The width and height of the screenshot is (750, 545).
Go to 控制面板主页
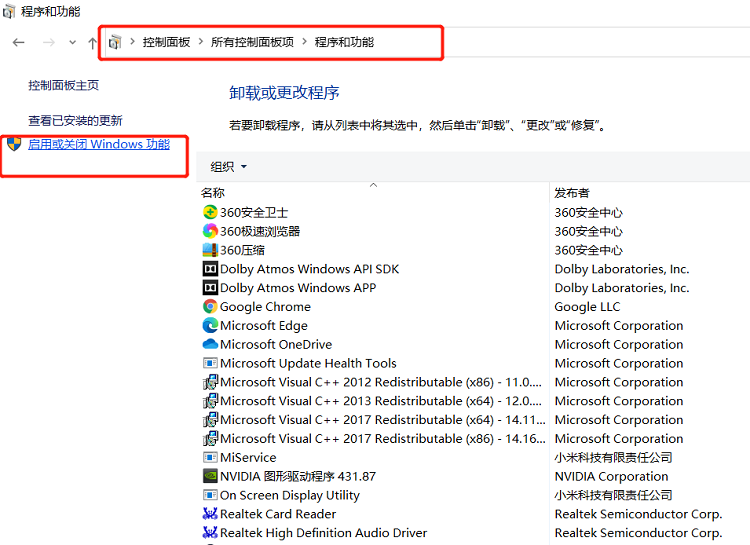click(x=63, y=86)
